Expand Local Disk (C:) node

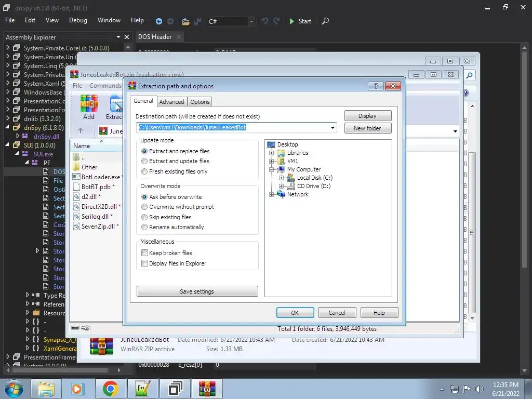pyautogui.click(x=281, y=178)
